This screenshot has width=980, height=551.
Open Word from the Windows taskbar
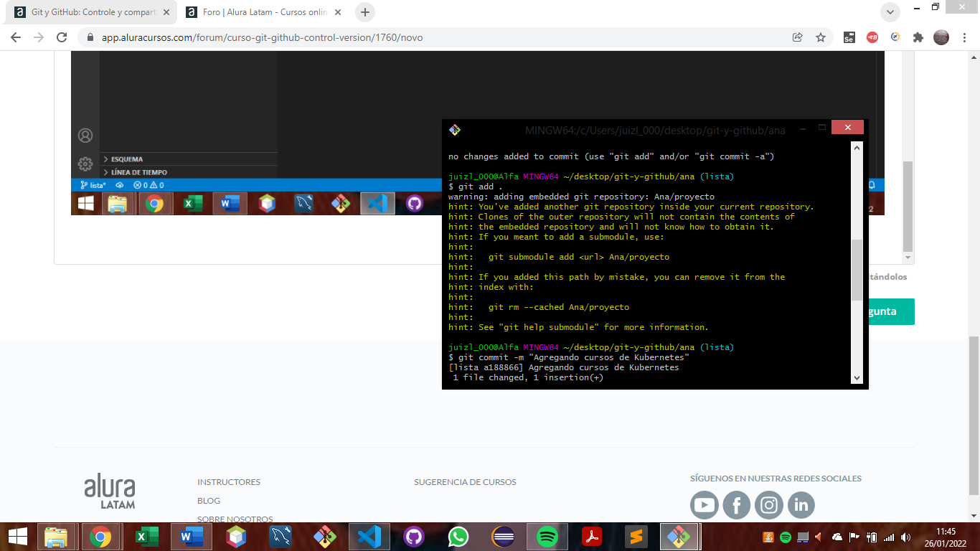192,537
